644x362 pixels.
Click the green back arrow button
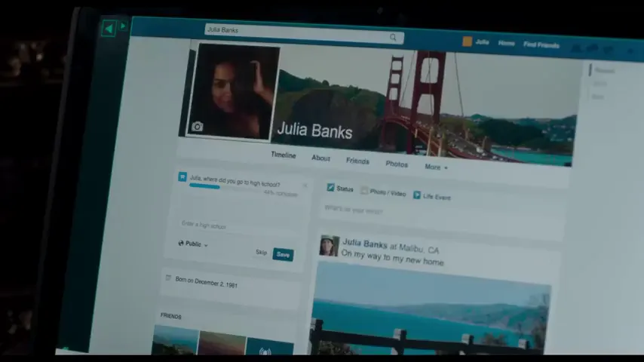(109, 29)
